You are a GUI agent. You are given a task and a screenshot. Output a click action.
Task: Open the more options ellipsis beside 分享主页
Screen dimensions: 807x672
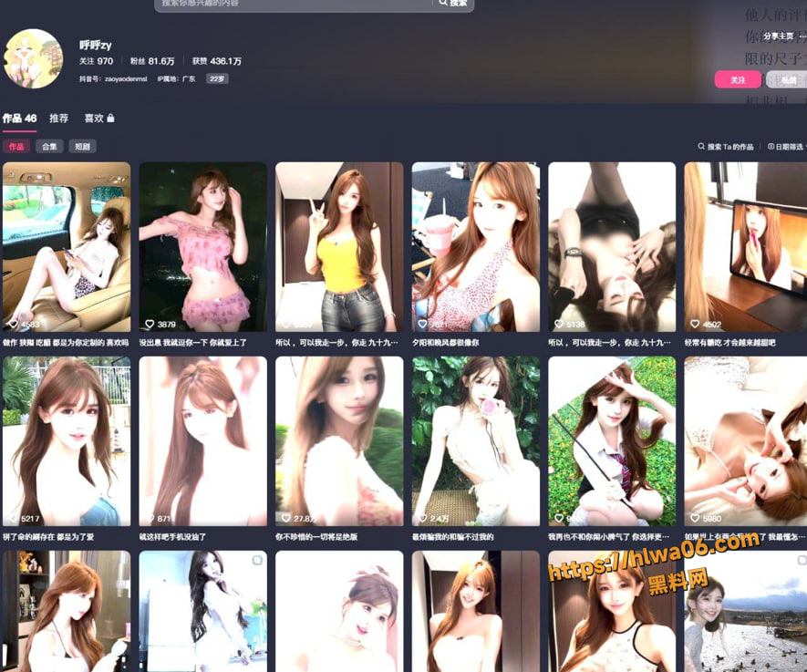tap(802, 36)
